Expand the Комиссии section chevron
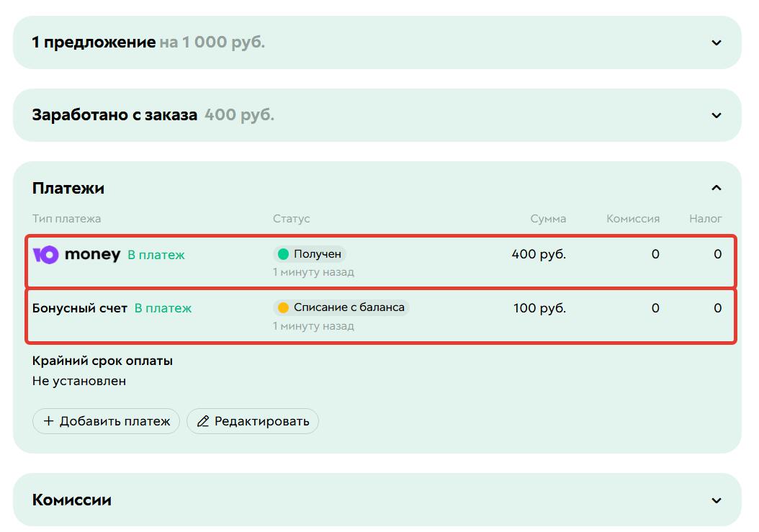The width and height of the screenshot is (759, 532). (x=717, y=500)
